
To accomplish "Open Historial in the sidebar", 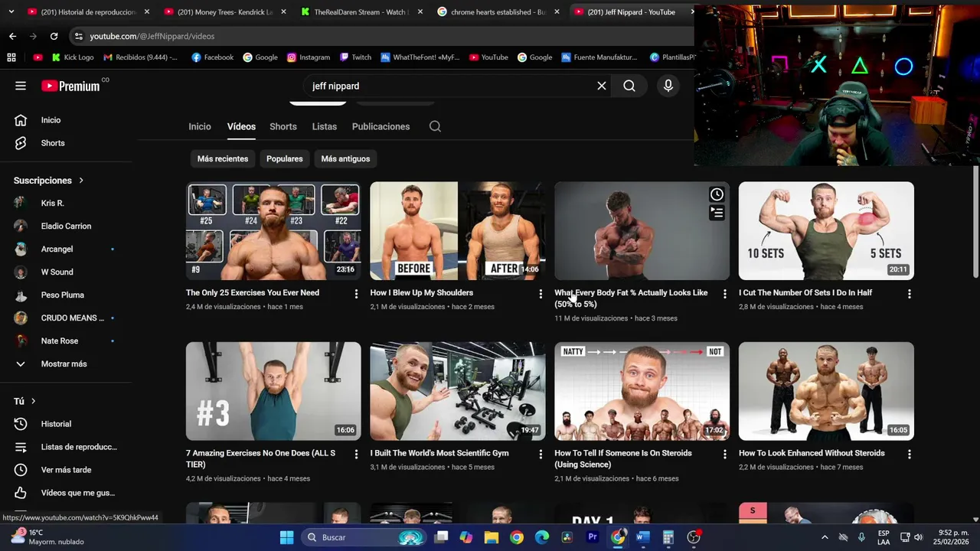I will click(x=56, y=424).
